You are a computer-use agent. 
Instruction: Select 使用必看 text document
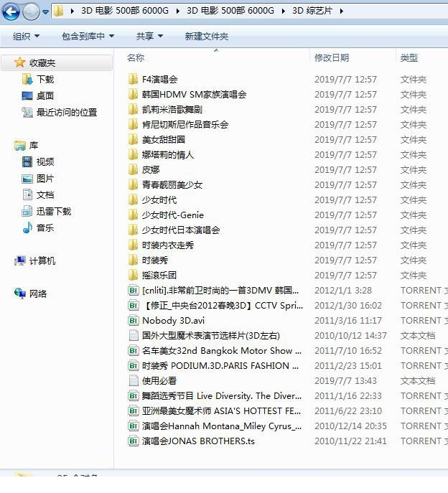click(x=159, y=381)
